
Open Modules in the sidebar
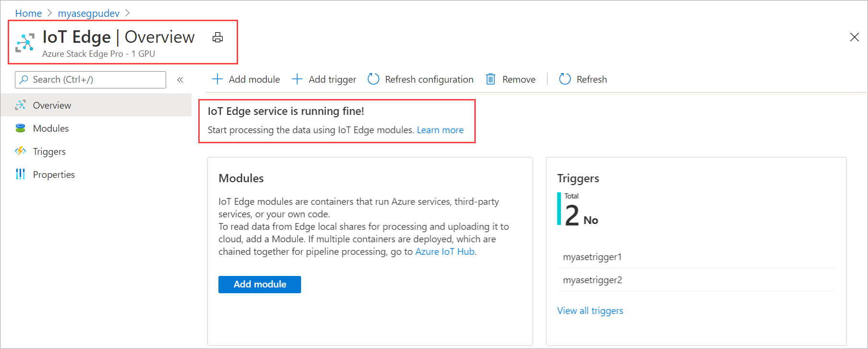(x=96, y=128)
